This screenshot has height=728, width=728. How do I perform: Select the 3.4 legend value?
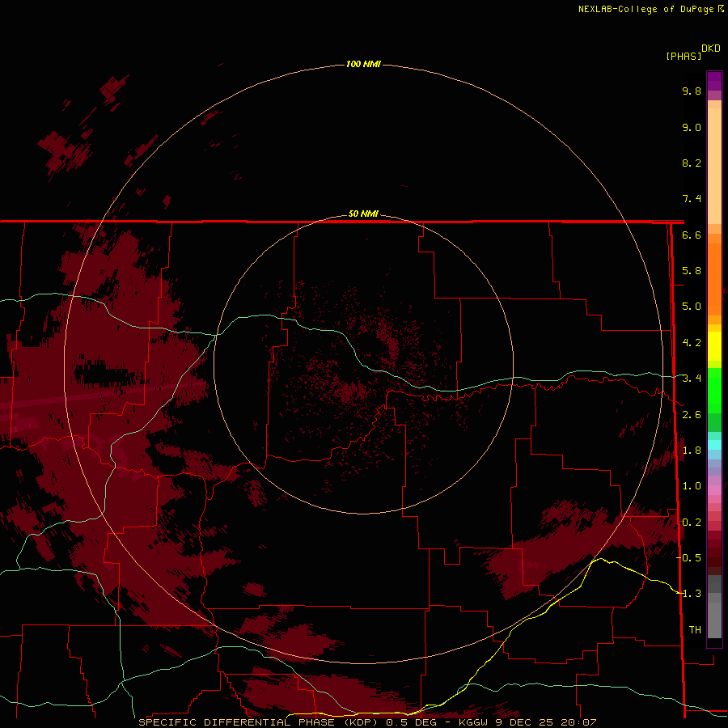pos(692,379)
